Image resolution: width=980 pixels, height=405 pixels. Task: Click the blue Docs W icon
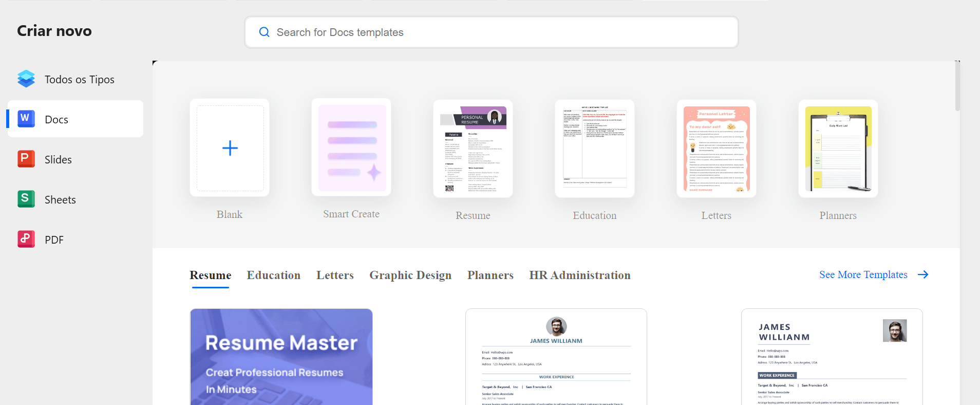click(26, 119)
